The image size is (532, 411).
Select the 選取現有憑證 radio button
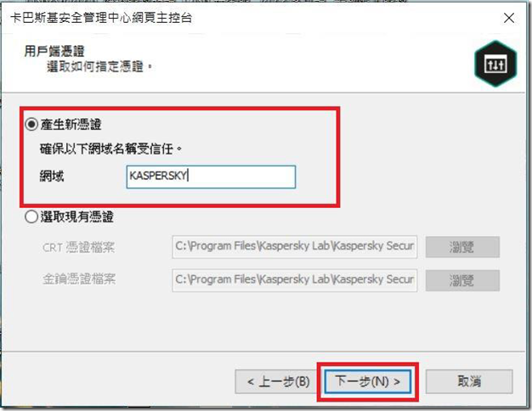pos(31,217)
